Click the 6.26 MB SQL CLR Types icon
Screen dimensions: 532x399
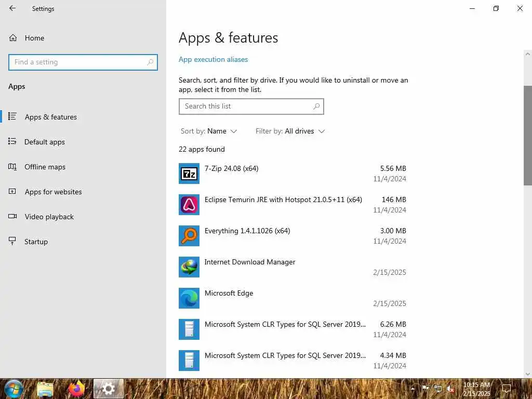(189, 329)
